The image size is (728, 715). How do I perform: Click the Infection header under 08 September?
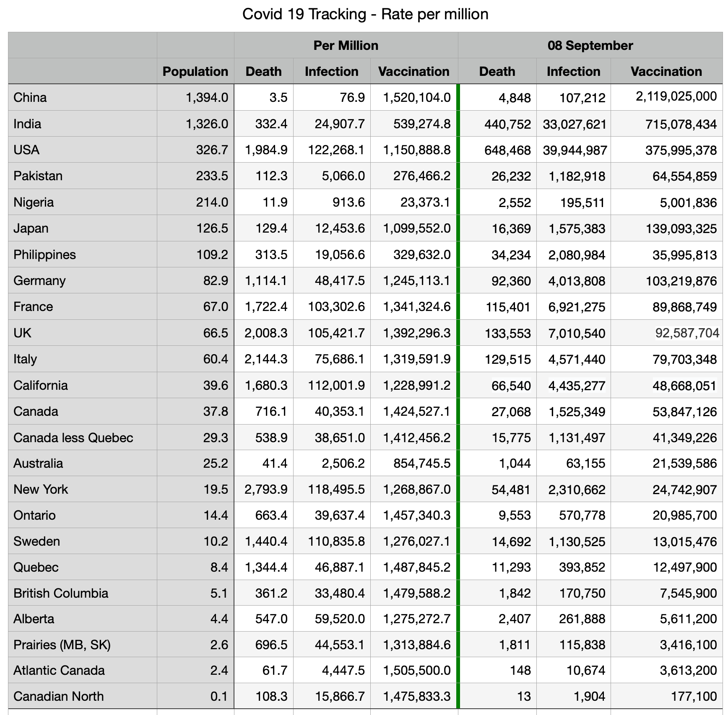pos(573,71)
